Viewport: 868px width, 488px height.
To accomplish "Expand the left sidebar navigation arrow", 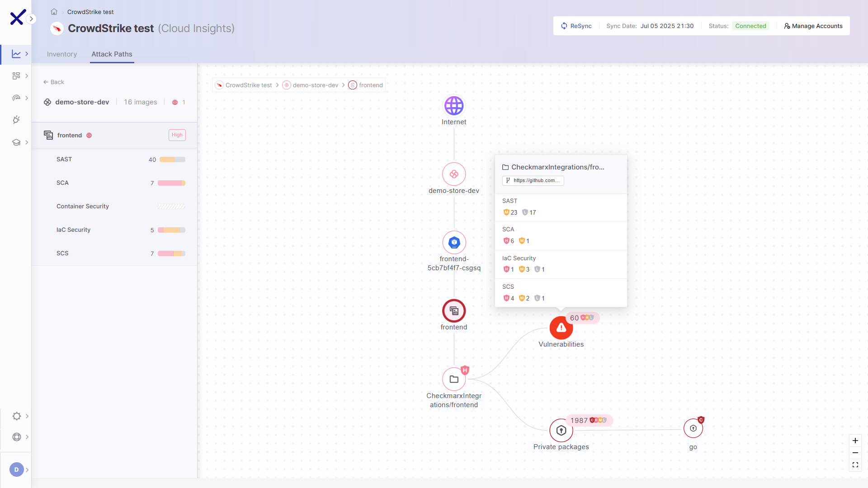I will (x=31, y=19).
